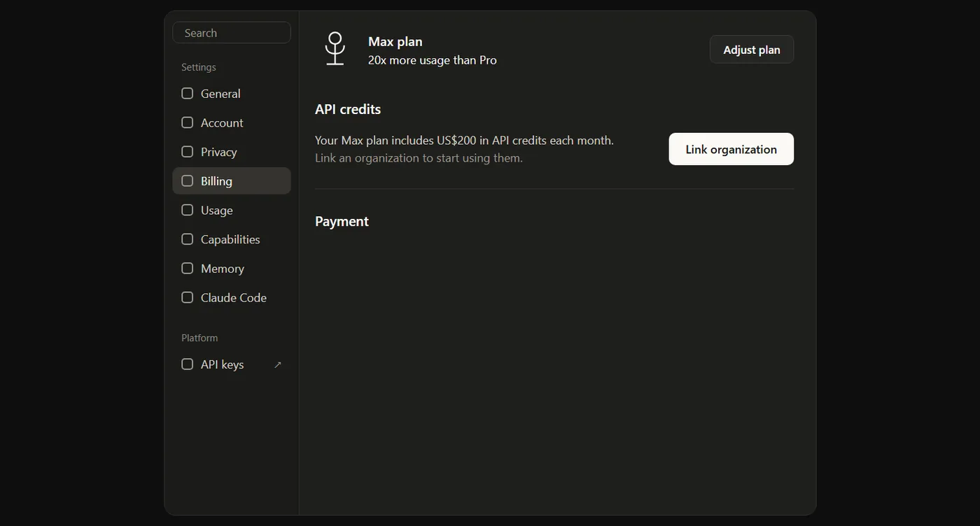Screen dimensions: 980x526
Task: Click '20x more usage than Pro' text
Action: pos(433,60)
